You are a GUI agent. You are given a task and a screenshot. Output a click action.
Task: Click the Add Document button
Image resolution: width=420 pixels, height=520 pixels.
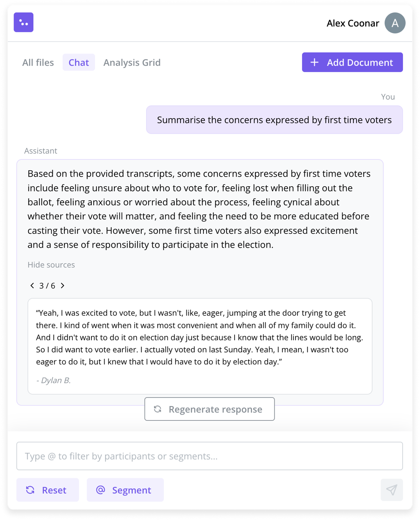point(352,62)
